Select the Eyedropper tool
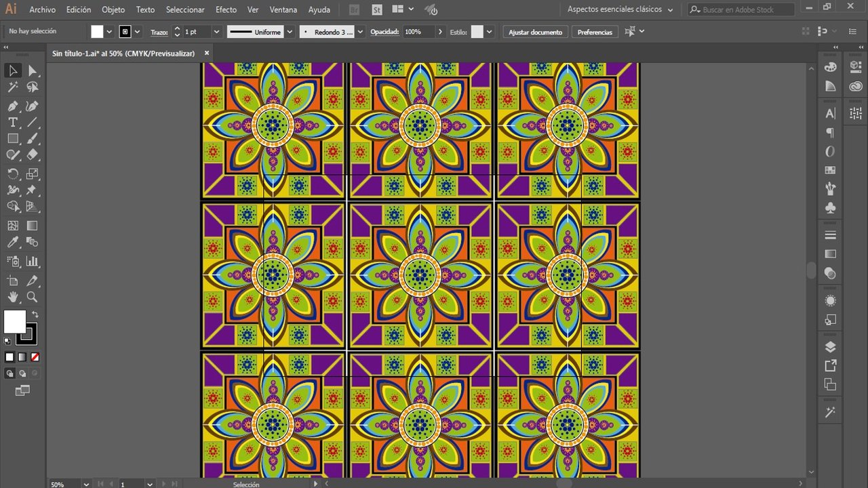The width and height of the screenshot is (868, 488). pyautogui.click(x=13, y=242)
